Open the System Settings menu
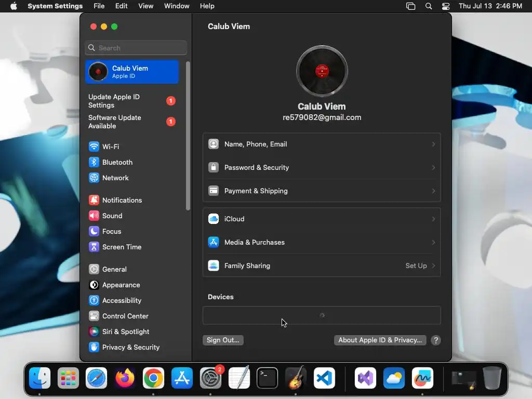Screen dimensions: 532x399 click(55, 6)
